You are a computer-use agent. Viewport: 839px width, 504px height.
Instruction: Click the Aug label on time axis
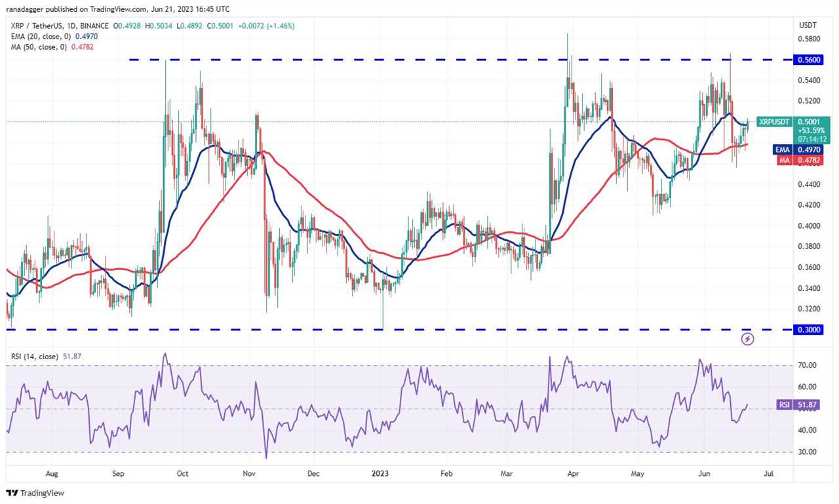52,473
